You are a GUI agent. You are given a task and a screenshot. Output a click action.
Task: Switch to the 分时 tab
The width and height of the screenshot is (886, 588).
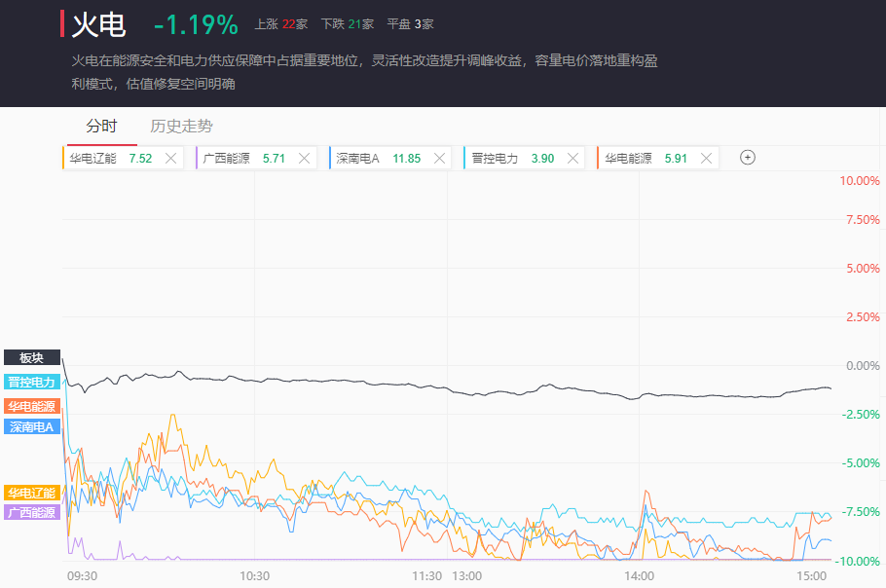point(101,126)
